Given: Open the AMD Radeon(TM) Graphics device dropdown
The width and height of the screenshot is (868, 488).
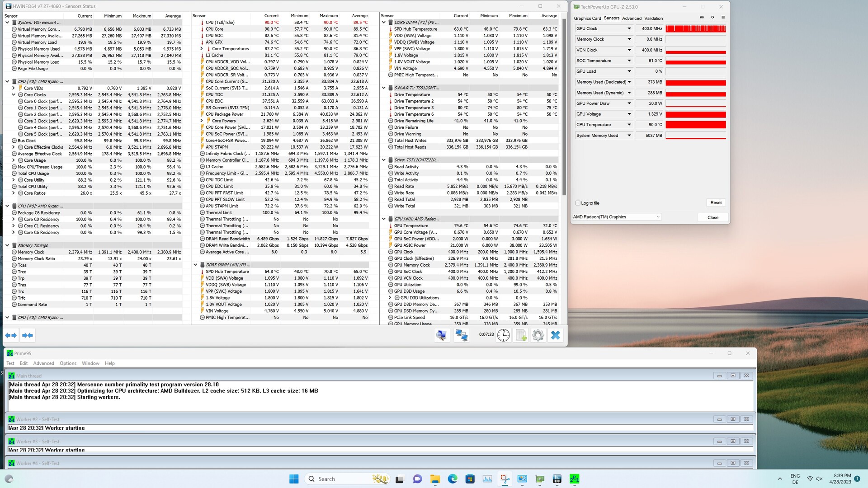Looking at the screenshot, I should pos(617,217).
